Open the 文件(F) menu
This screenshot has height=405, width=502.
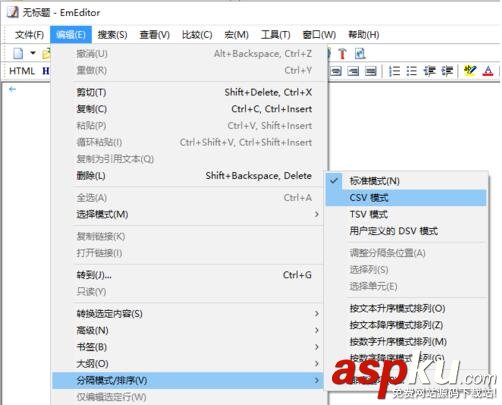tap(29, 35)
